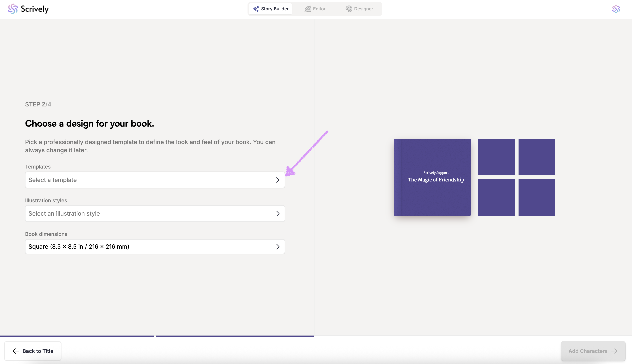Open the Select a template dropdown
Image resolution: width=632 pixels, height=364 pixels.
(150, 180)
